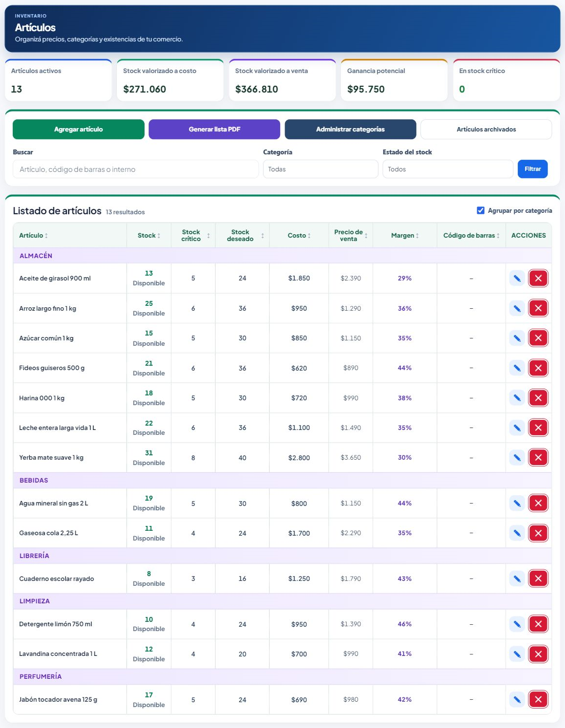Viewport: 565px width, 728px height.
Task: Click the PERFUMERÍA category row
Action: (282, 676)
